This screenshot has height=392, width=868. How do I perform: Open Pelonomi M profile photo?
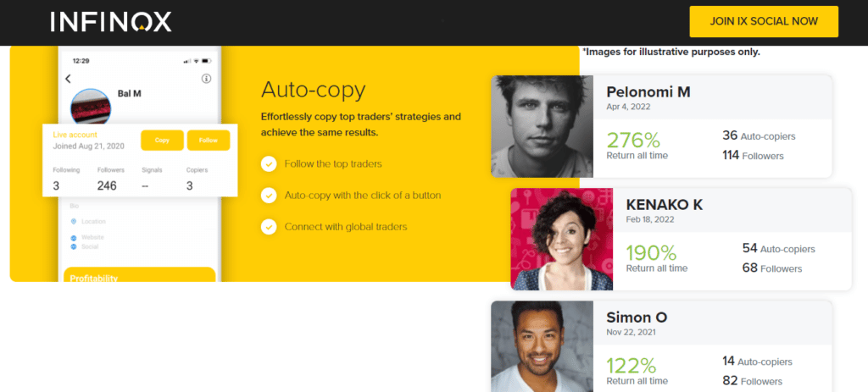542,126
